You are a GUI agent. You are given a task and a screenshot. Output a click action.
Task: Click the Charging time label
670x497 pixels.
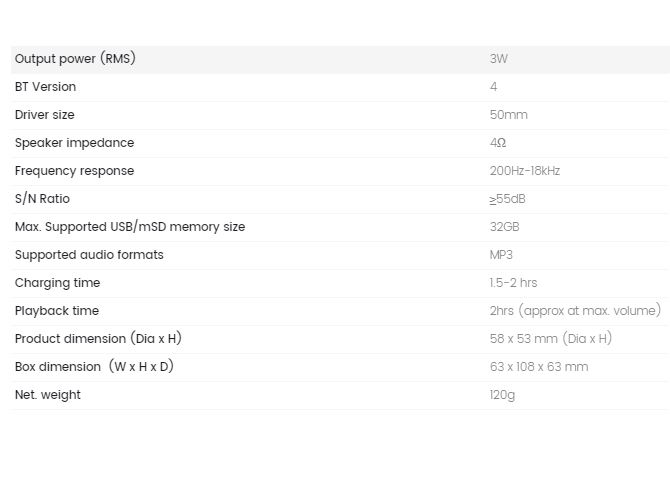pyautogui.click(x=57, y=283)
